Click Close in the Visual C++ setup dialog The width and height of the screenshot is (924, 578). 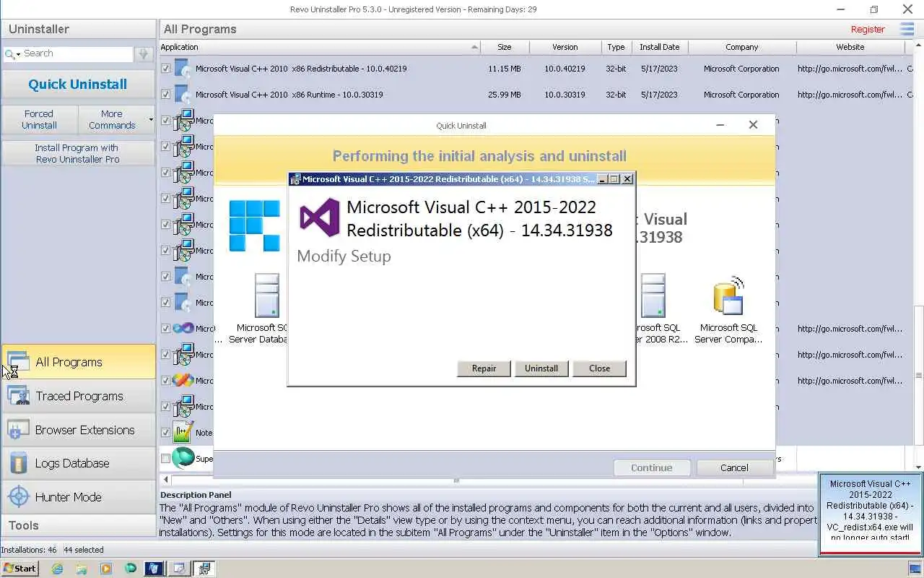[x=599, y=368]
